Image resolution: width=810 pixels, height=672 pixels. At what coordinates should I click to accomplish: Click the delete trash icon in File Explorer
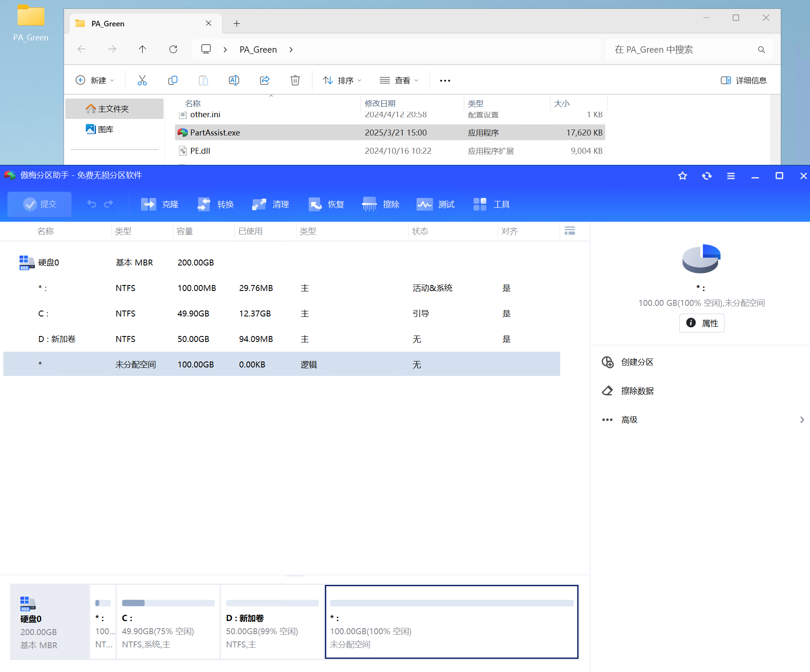[295, 80]
